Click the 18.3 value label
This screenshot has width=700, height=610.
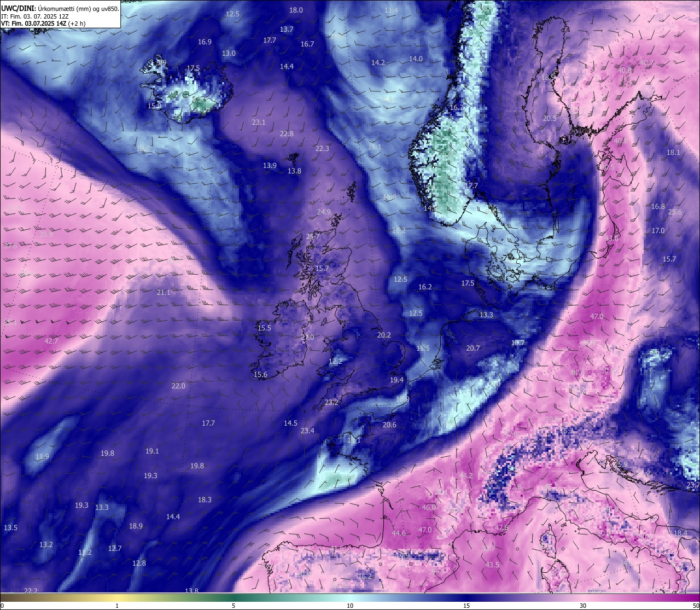[x=205, y=499]
